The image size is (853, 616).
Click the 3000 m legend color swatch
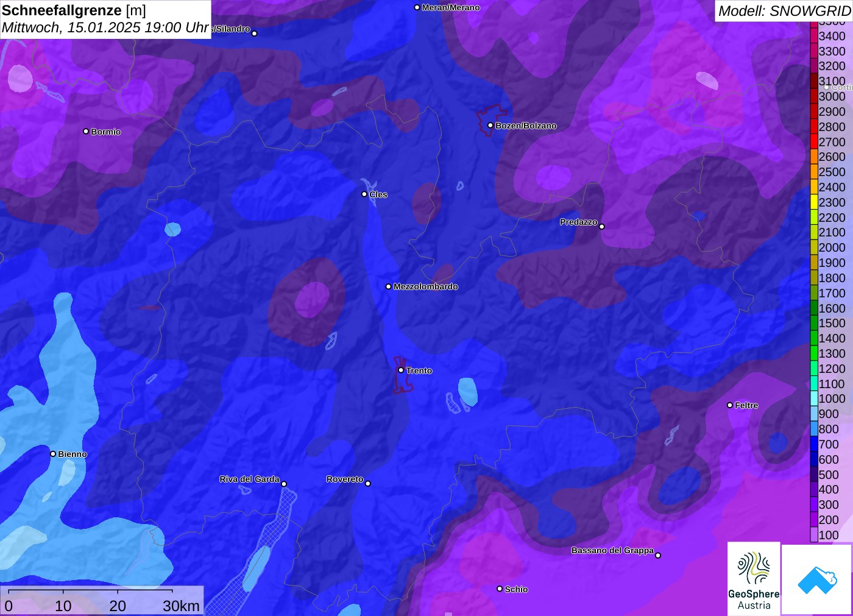pyautogui.click(x=814, y=96)
